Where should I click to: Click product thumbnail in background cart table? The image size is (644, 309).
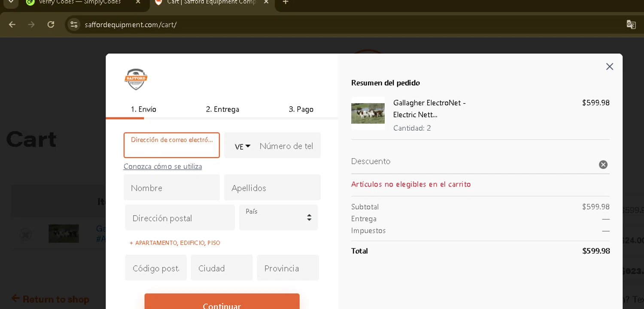click(x=64, y=233)
